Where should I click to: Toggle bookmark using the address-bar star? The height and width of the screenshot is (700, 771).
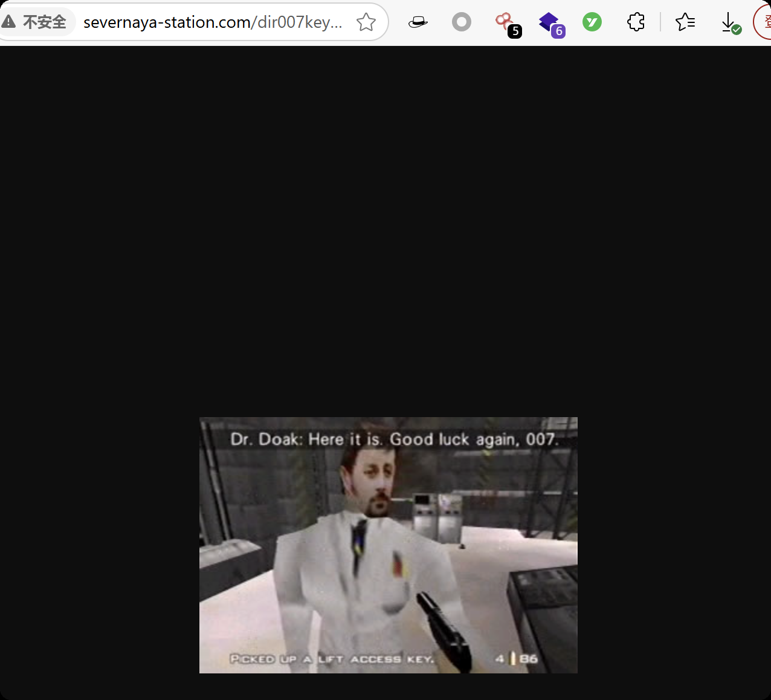pos(366,21)
